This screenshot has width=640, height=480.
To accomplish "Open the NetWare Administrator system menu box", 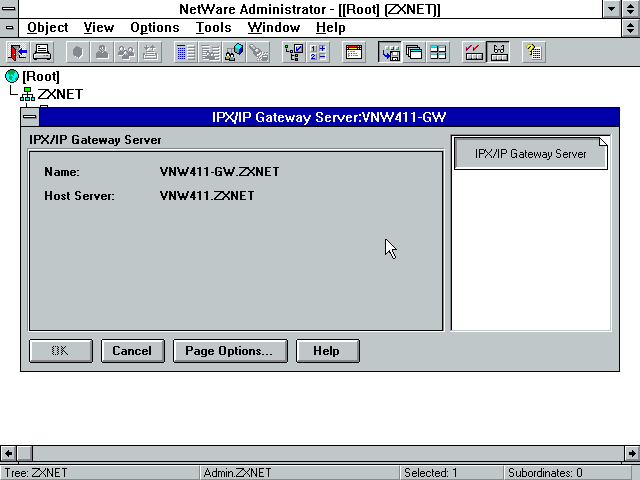I will [x=9, y=9].
